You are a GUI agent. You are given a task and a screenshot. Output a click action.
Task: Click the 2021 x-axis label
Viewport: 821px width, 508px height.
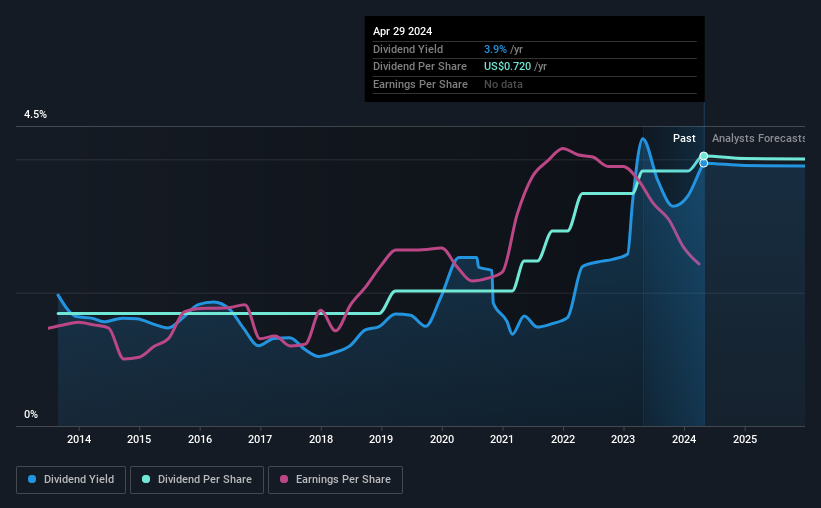(502, 439)
